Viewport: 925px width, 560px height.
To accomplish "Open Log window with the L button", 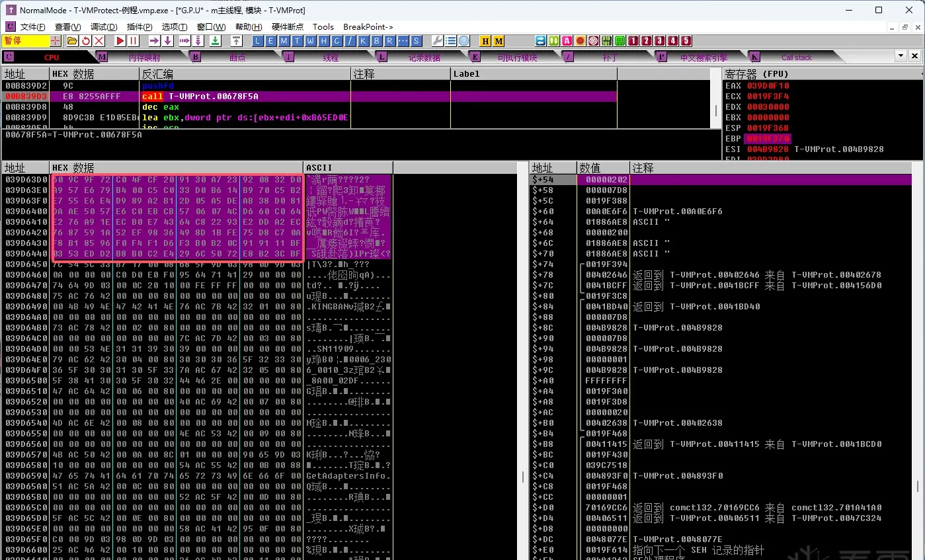I will pyautogui.click(x=257, y=41).
